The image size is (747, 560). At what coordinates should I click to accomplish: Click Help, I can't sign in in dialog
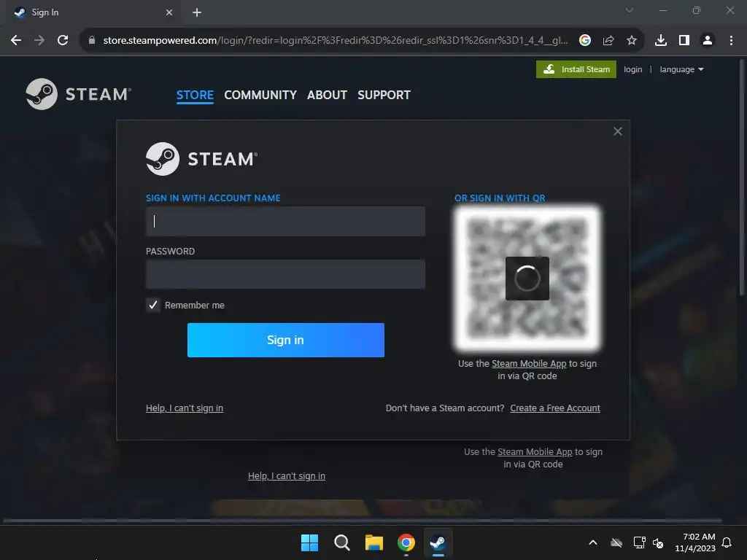185,408
